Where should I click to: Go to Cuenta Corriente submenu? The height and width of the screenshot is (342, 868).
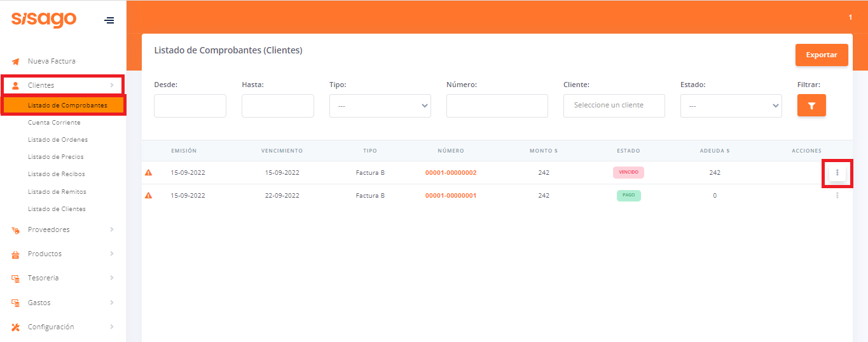click(x=54, y=122)
